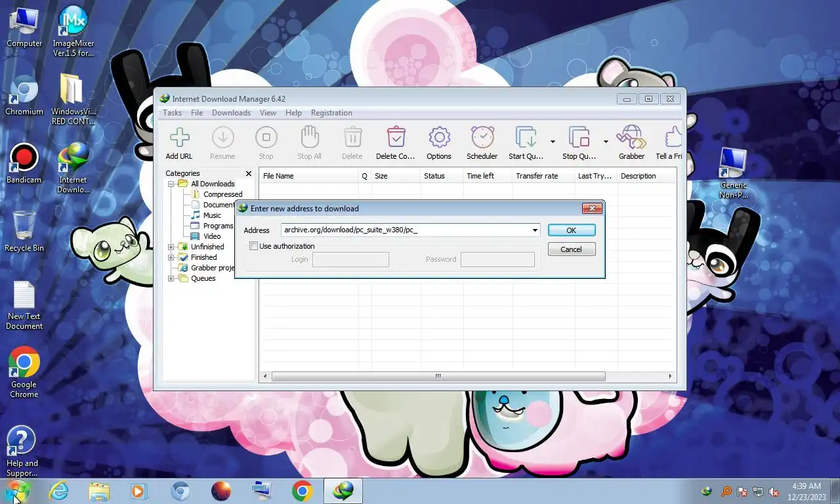
Task: Click the Delete Completed toolbar icon
Action: tap(396, 138)
